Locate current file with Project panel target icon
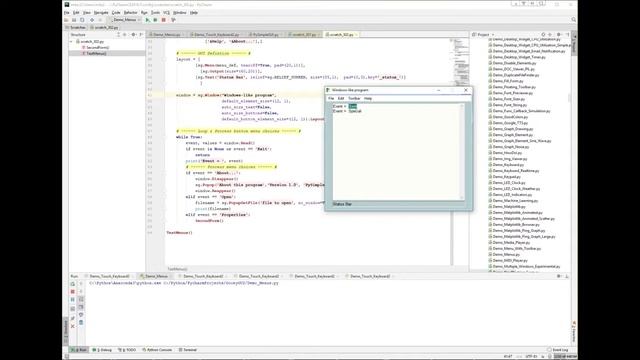Screen dimensions: 640x360 (x=543, y=35)
